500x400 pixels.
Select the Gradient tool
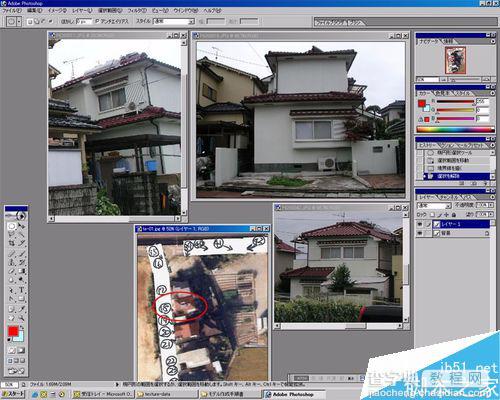21,271
